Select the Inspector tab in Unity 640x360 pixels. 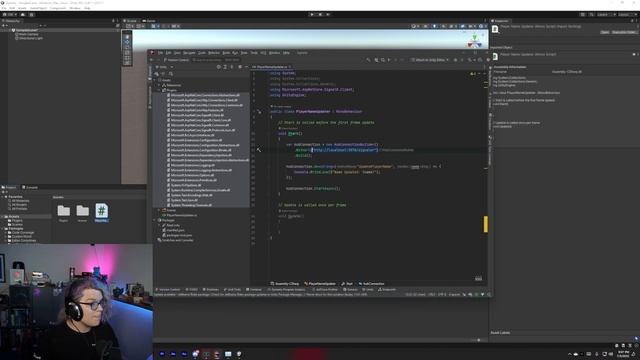[x=500, y=21]
